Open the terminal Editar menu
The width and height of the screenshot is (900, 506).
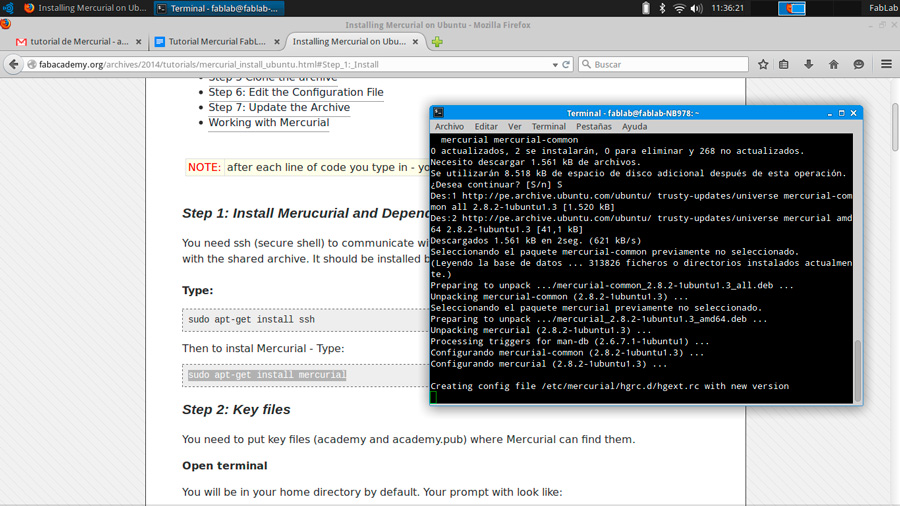[486, 126]
